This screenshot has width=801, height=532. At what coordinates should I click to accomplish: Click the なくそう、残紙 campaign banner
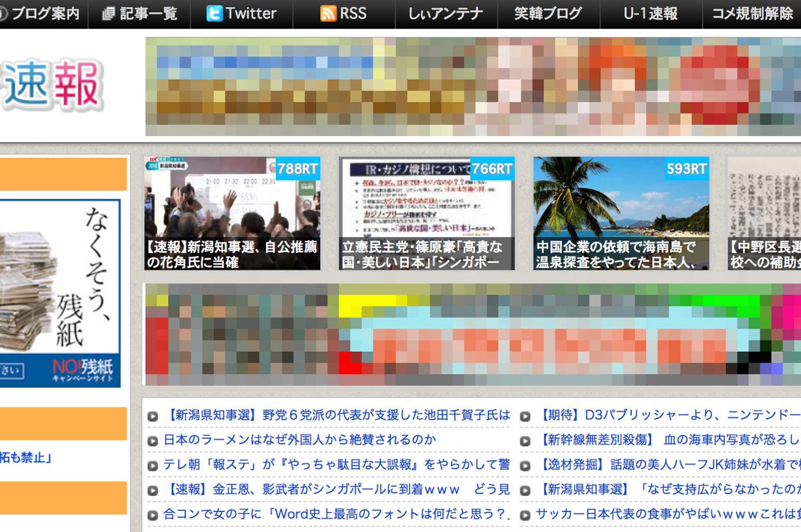pos(60,294)
